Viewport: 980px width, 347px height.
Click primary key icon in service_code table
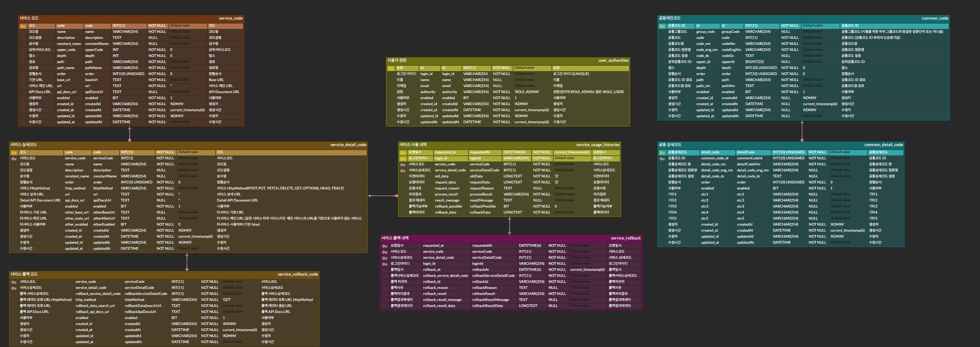22,26
